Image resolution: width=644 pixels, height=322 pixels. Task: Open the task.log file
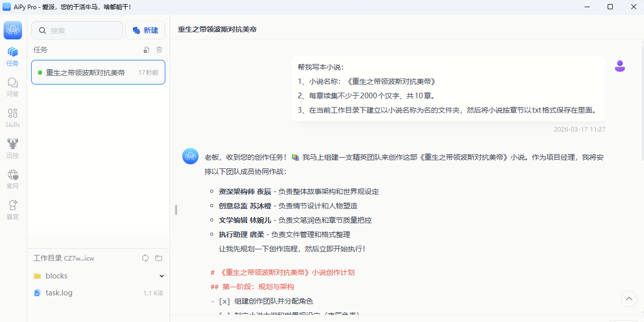[x=58, y=292]
